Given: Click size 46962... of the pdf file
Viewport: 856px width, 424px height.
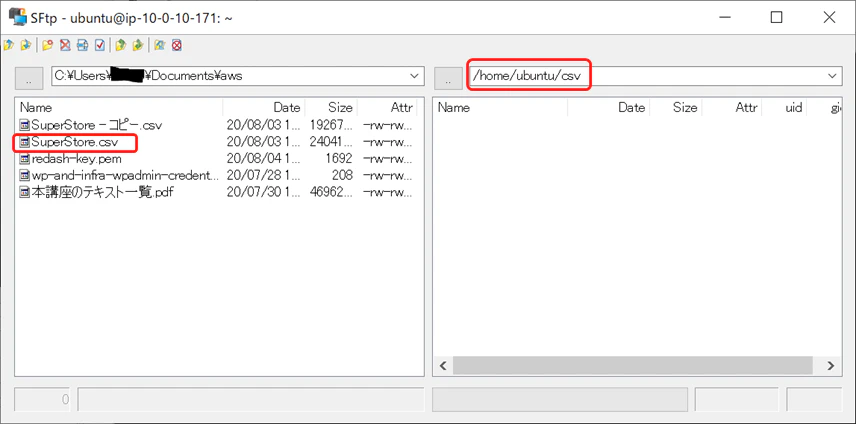Looking at the screenshot, I should [x=331, y=192].
